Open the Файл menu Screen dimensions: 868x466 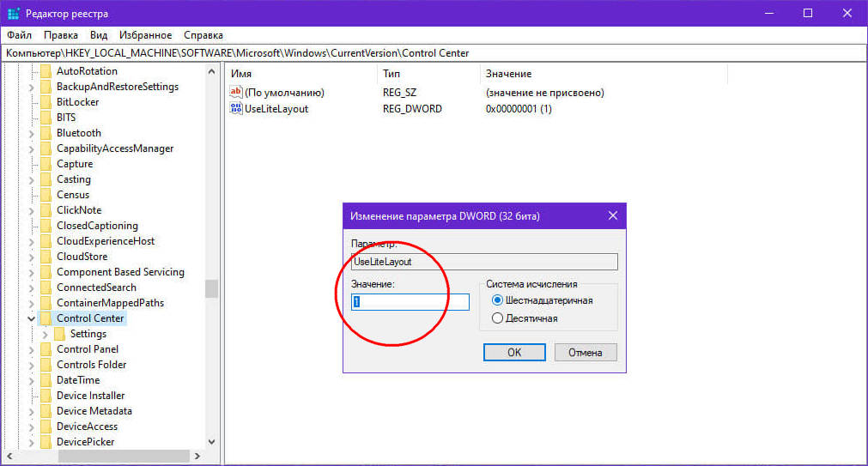[x=20, y=35]
